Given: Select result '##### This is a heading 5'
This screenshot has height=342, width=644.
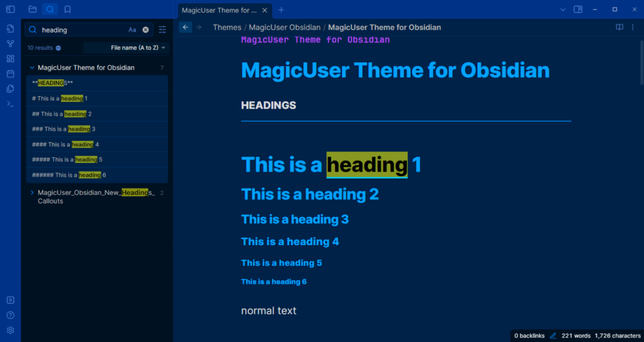Looking at the screenshot, I should [x=97, y=160].
